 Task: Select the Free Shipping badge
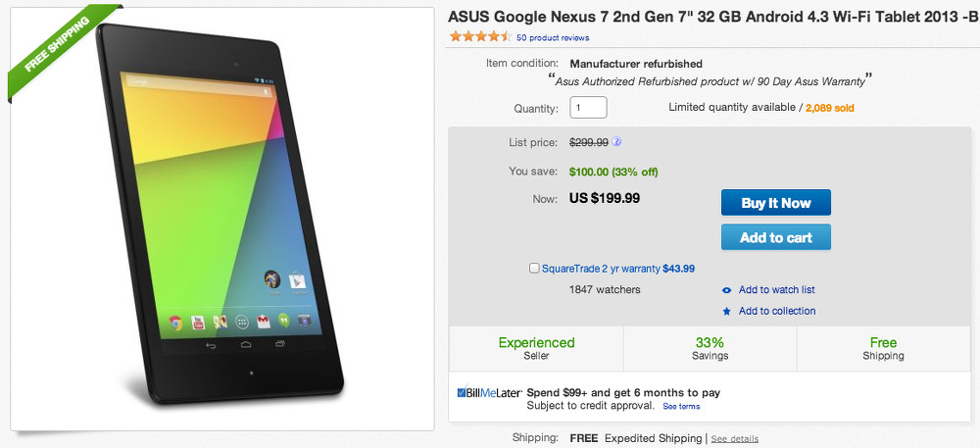(883, 348)
